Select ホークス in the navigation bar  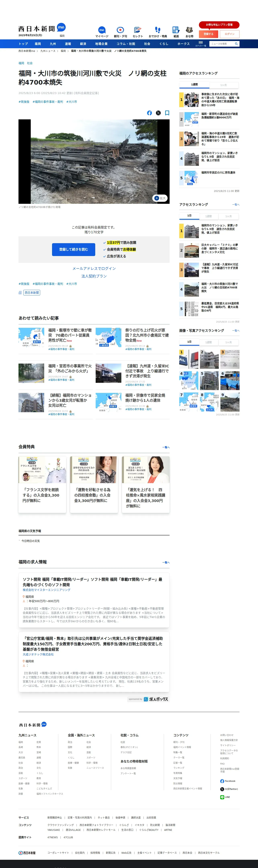[x=184, y=44]
